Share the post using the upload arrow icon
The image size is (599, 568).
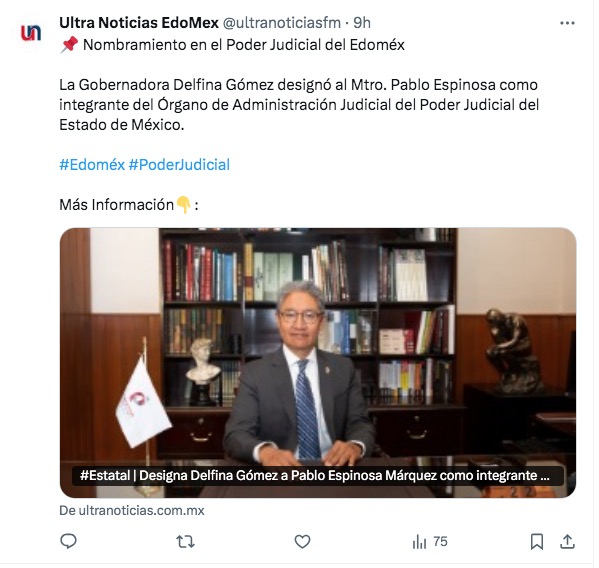click(567, 542)
